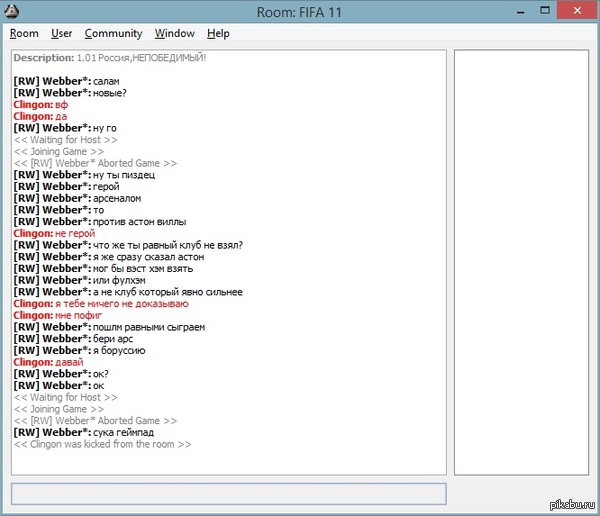600x516 pixels.
Task: Maximize the FIFA 11 room window
Action: pyautogui.click(x=545, y=11)
